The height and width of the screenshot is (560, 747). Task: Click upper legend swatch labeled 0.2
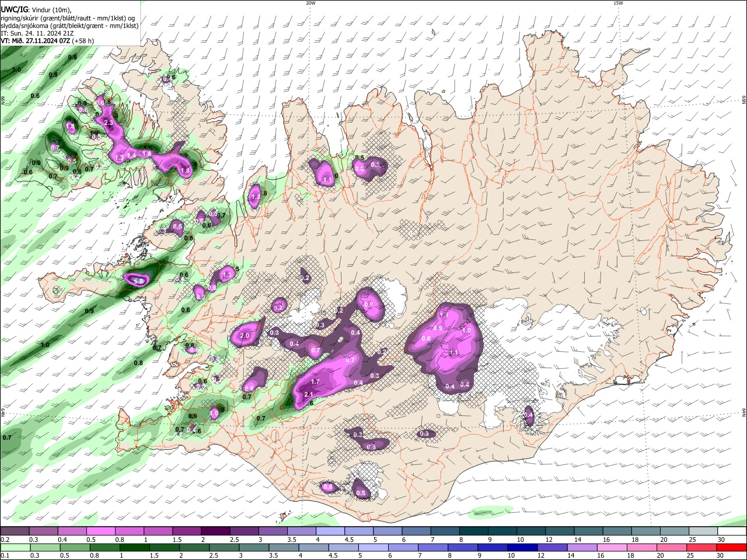click(x=15, y=531)
